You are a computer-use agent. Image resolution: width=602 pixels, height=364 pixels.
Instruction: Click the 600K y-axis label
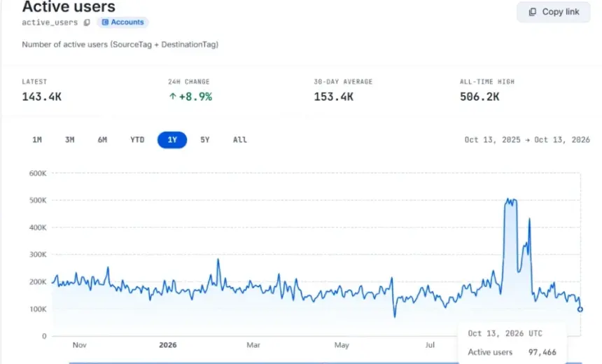[x=38, y=173]
